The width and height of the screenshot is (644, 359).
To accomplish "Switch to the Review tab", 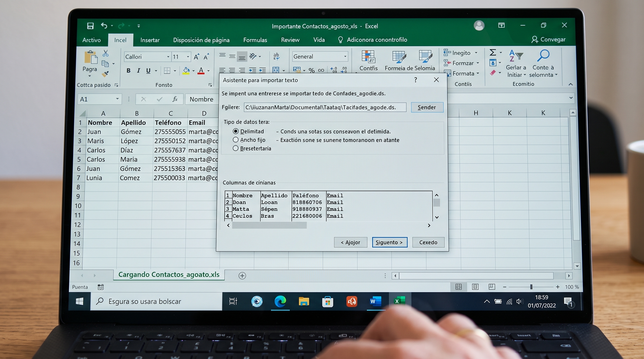I will (x=290, y=40).
